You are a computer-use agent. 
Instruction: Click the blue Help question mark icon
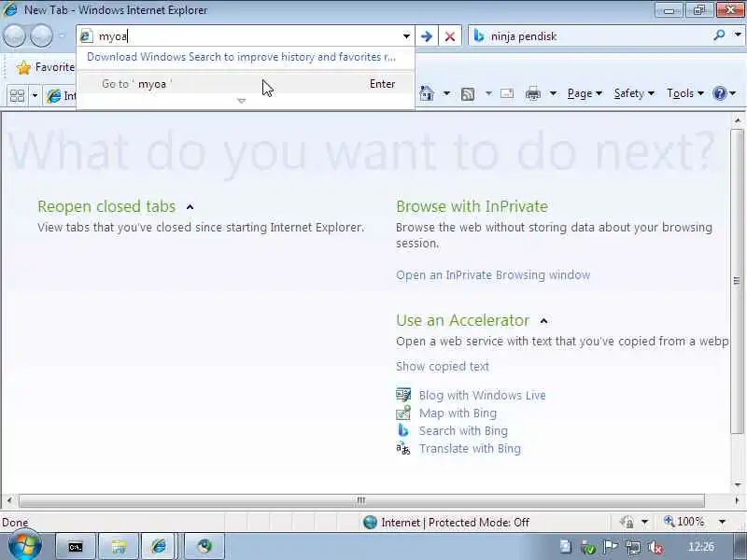coord(719,93)
